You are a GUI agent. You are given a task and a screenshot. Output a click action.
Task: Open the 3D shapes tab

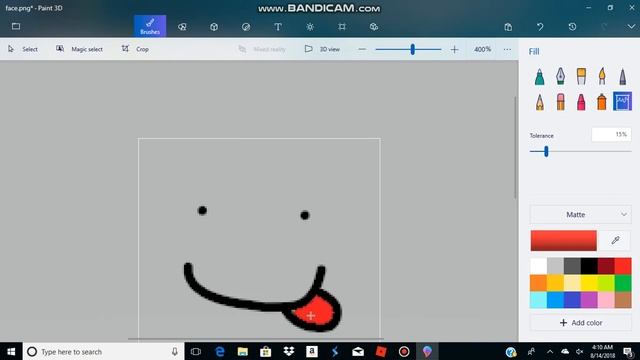[214, 27]
